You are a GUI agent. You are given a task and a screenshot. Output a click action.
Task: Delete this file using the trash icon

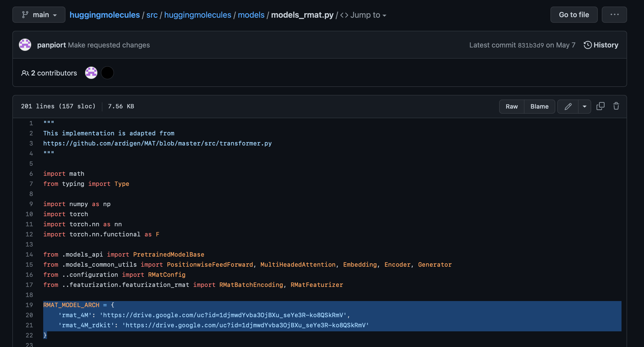pyautogui.click(x=616, y=106)
